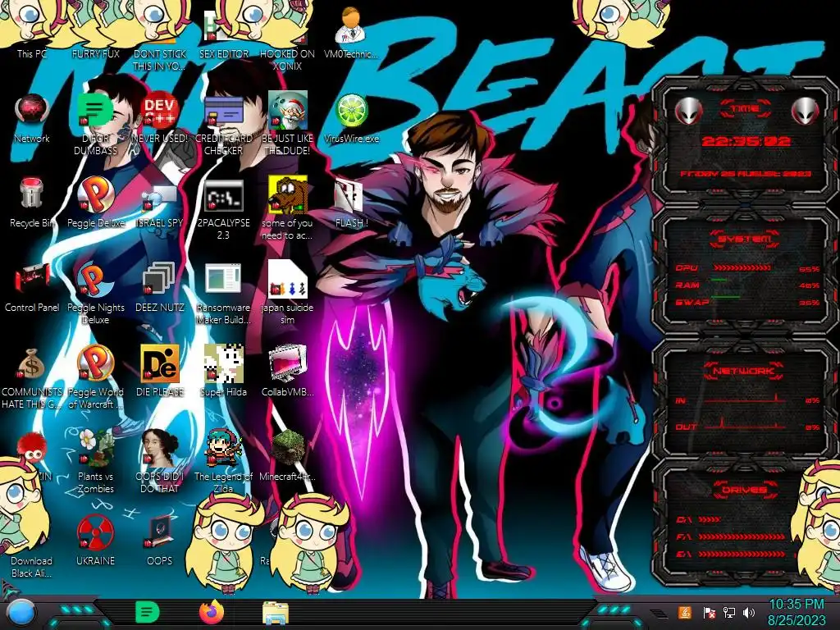
Task: Open the Action Center flag tray icon
Action: click(x=709, y=612)
